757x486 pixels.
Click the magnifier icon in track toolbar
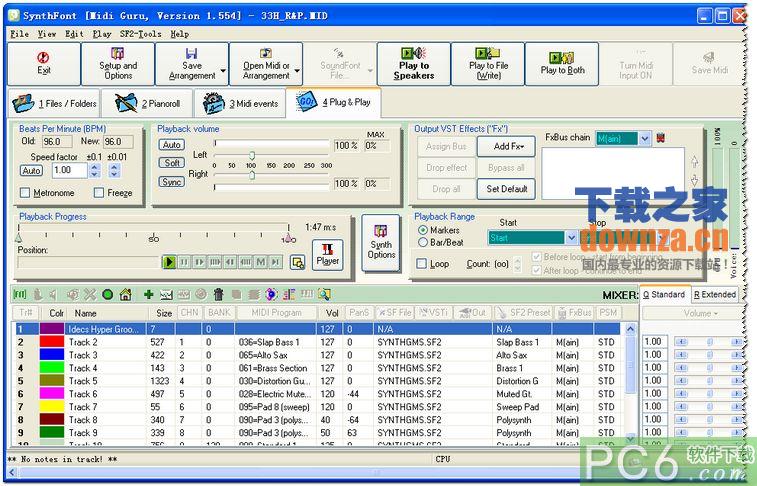(324, 294)
